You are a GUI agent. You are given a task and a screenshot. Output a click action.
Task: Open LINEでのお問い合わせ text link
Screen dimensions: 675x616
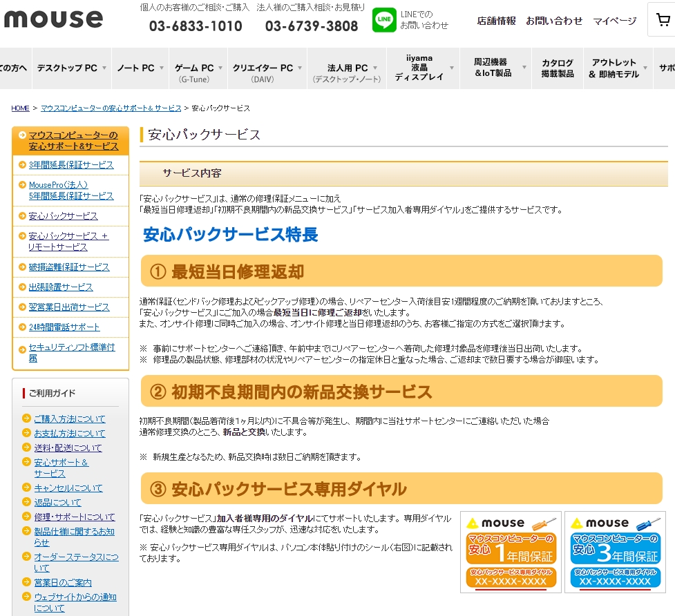point(424,20)
